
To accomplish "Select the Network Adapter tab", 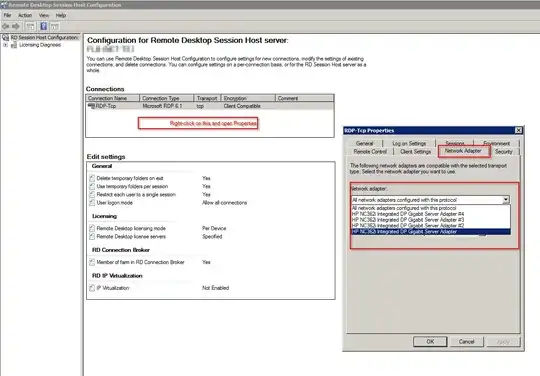I will pos(464,151).
